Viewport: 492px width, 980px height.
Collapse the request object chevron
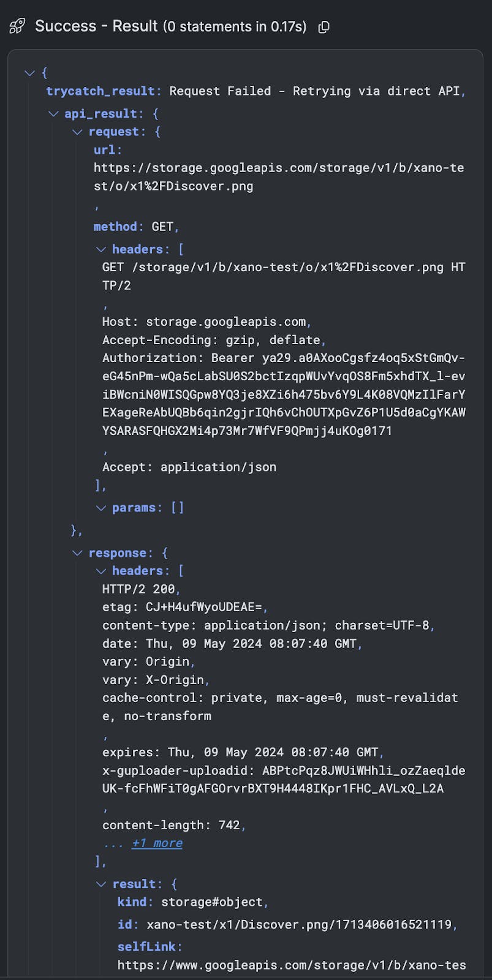tap(77, 132)
